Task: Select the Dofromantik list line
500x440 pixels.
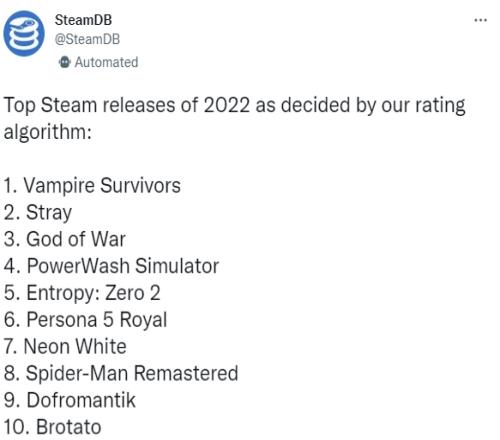Action: coord(70,400)
